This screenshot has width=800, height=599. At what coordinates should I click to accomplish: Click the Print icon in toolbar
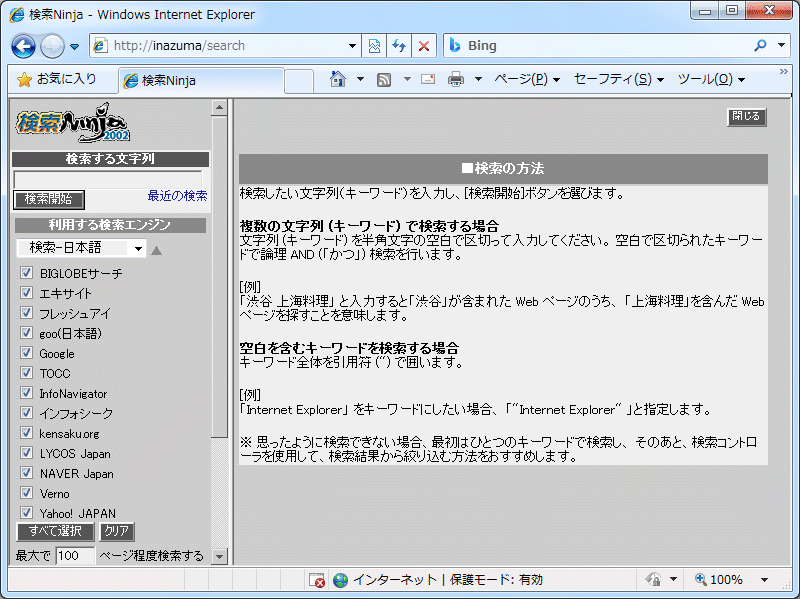(456, 79)
